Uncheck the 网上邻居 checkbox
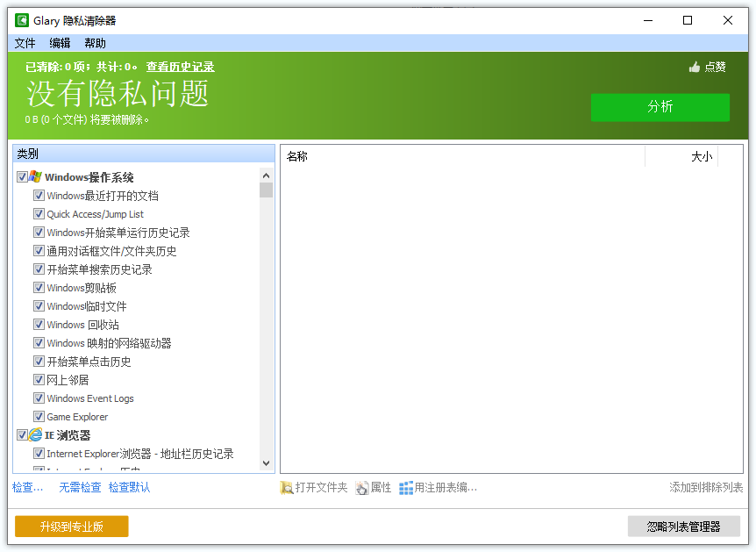 pyautogui.click(x=39, y=380)
